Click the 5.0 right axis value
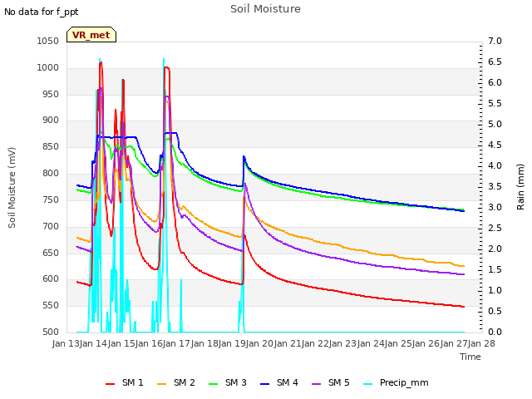The image size is (532, 399). click(495, 124)
